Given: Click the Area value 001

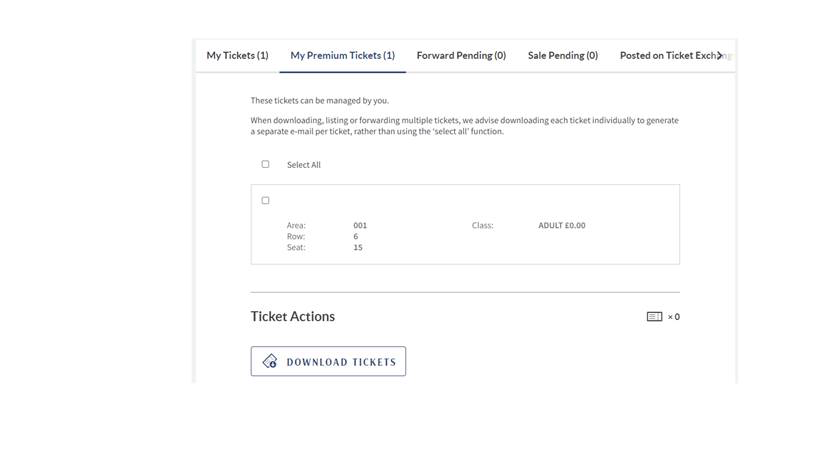Looking at the screenshot, I should click(360, 226).
